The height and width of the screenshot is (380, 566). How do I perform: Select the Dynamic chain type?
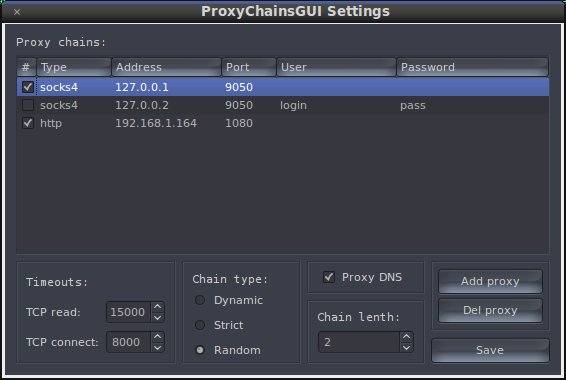pos(200,300)
